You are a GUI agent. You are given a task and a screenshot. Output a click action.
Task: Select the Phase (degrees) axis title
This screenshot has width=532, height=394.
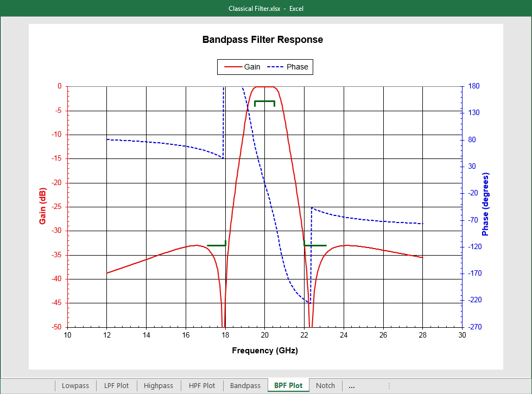[x=486, y=205]
